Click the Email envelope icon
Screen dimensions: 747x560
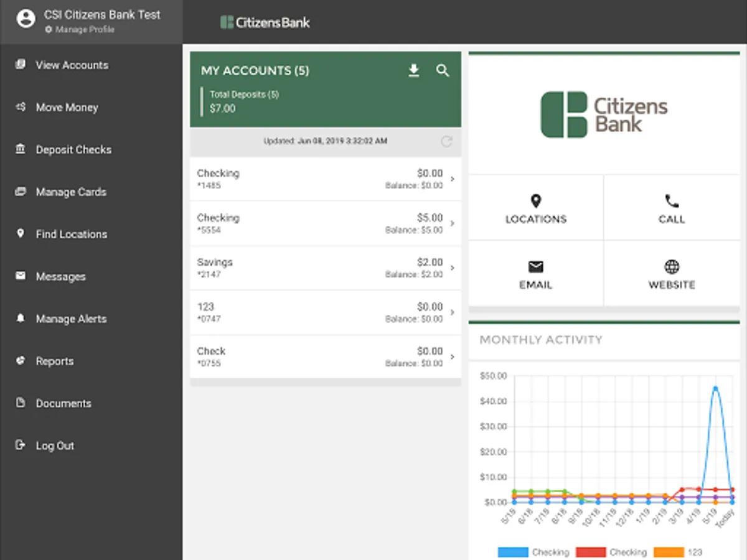point(536,267)
